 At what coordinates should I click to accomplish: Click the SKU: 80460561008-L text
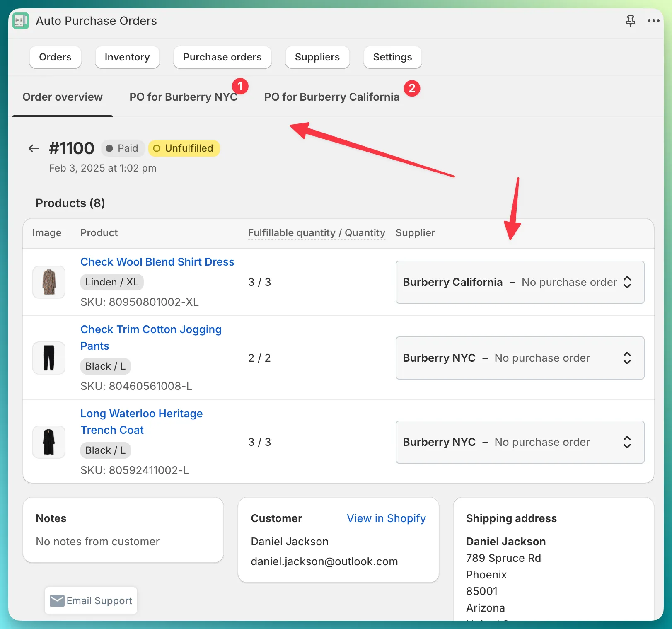click(x=136, y=386)
